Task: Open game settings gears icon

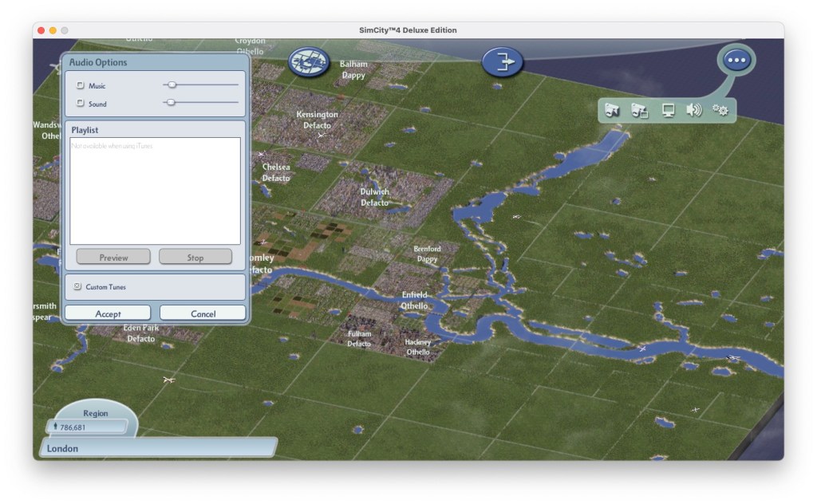Action: click(x=720, y=111)
